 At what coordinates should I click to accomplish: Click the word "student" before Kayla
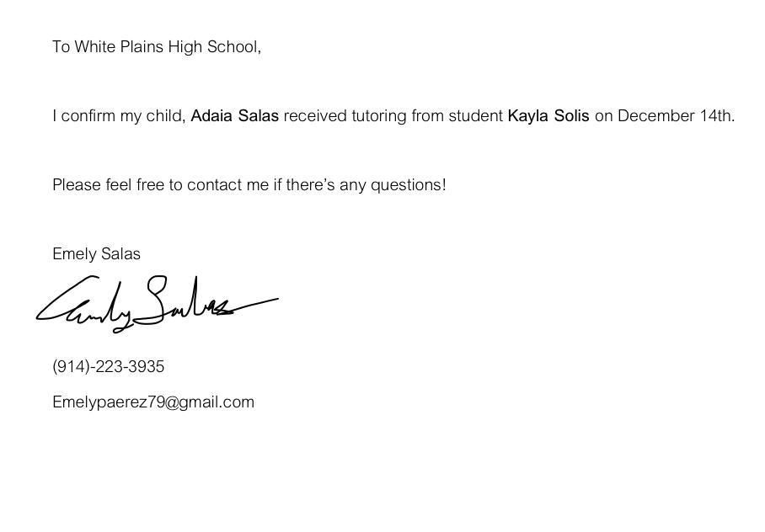click(x=475, y=116)
